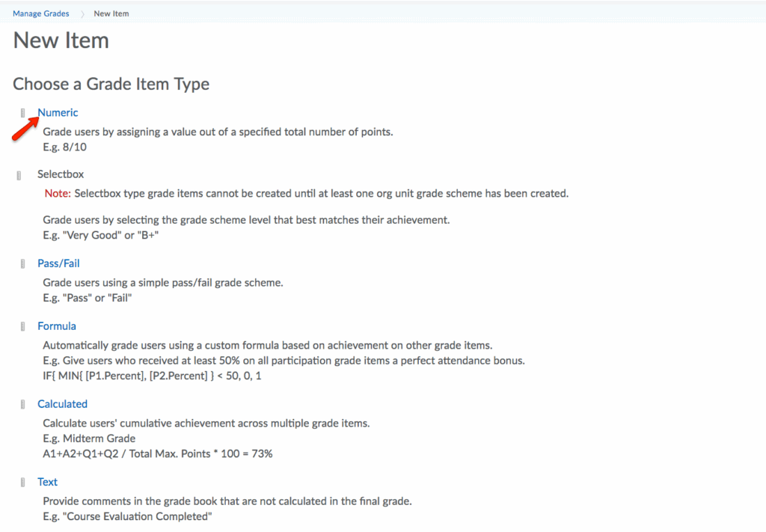Click the icon beside the Selectbox option
Image resolution: width=766 pixels, height=532 pixels.
(19, 175)
